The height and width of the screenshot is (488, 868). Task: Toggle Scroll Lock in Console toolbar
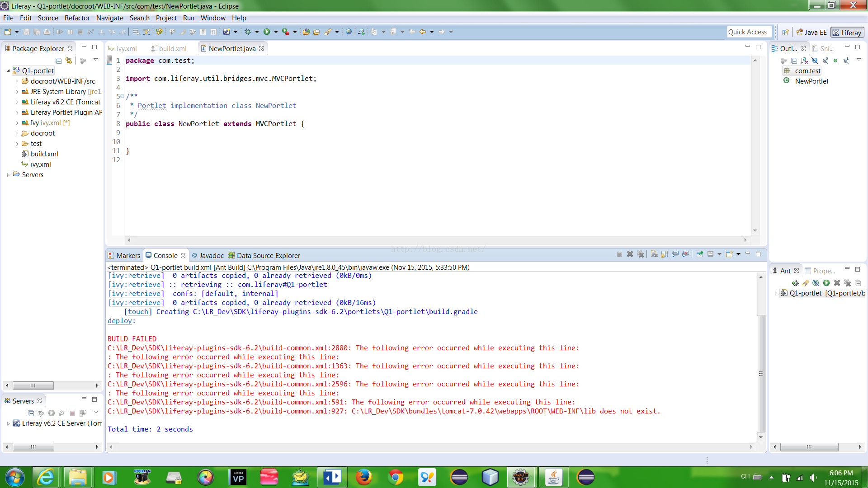(664, 254)
